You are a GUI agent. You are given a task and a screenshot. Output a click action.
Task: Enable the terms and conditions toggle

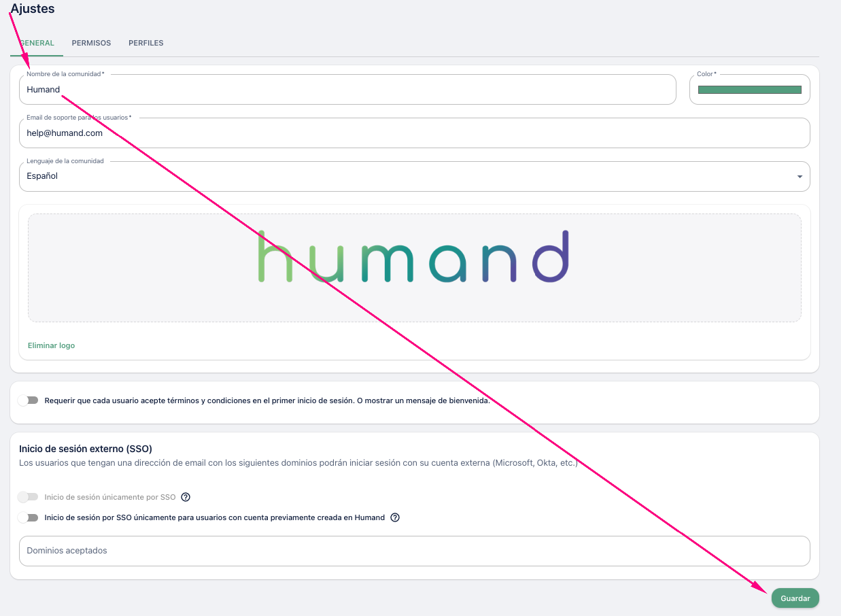coord(29,400)
